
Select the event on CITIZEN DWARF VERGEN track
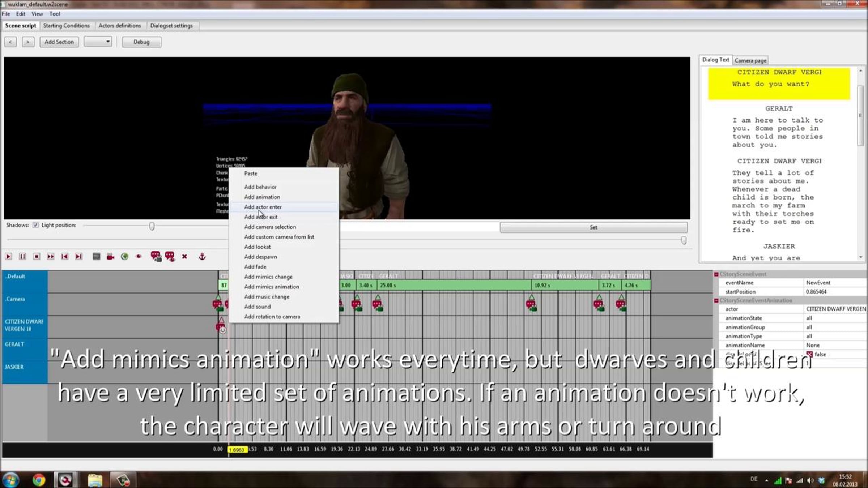[x=221, y=326]
